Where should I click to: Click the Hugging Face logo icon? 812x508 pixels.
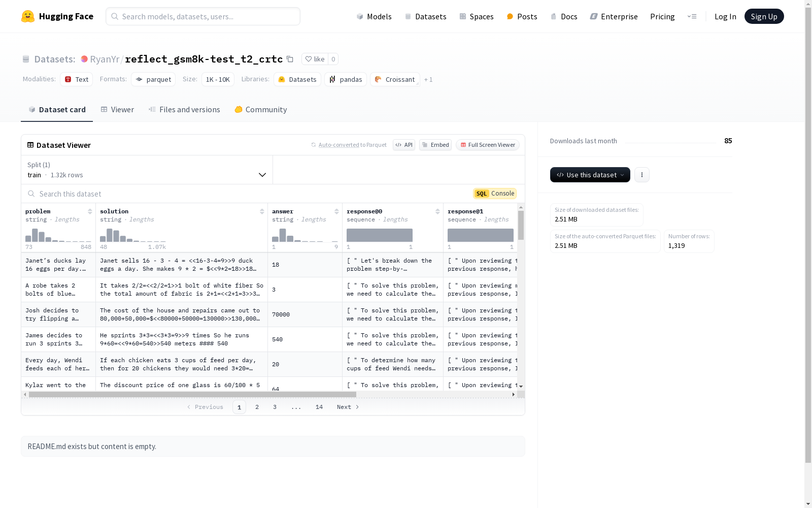pos(28,16)
